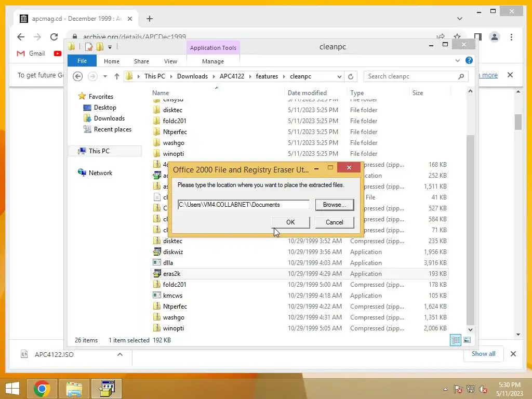Open the View ribbon tab
532x399 pixels.
coord(170,61)
